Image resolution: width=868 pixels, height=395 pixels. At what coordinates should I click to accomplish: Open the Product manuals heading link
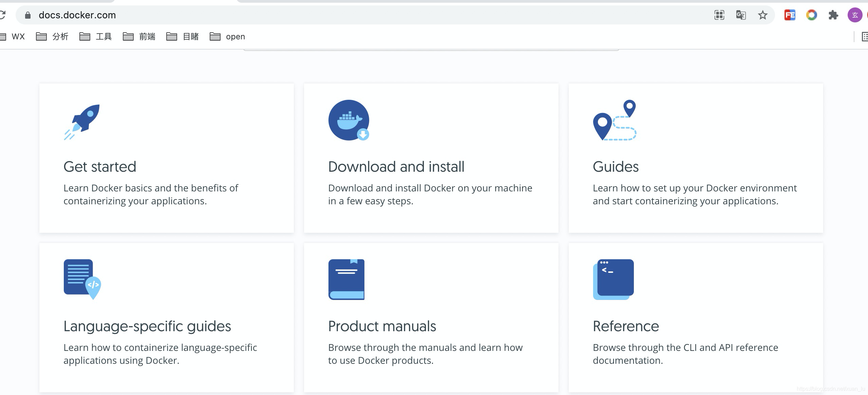point(382,326)
